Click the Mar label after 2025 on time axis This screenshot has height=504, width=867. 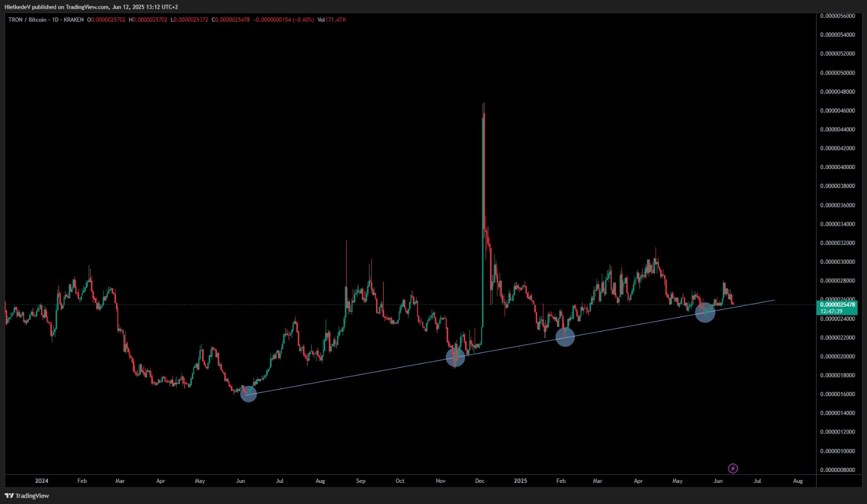click(597, 481)
